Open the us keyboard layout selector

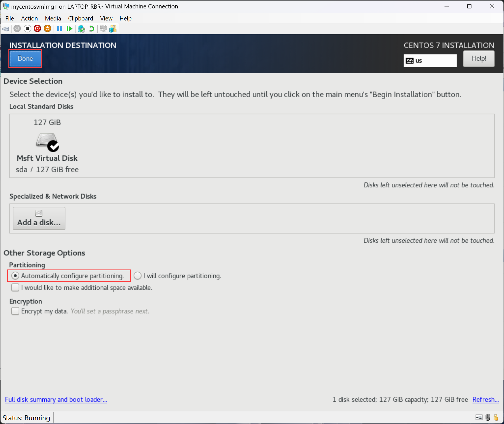click(430, 61)
